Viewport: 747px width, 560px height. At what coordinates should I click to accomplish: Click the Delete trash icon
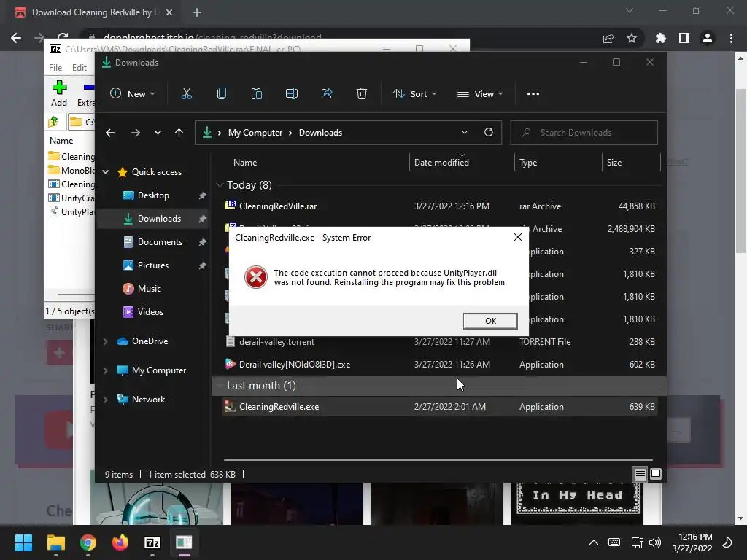point(362,94)
